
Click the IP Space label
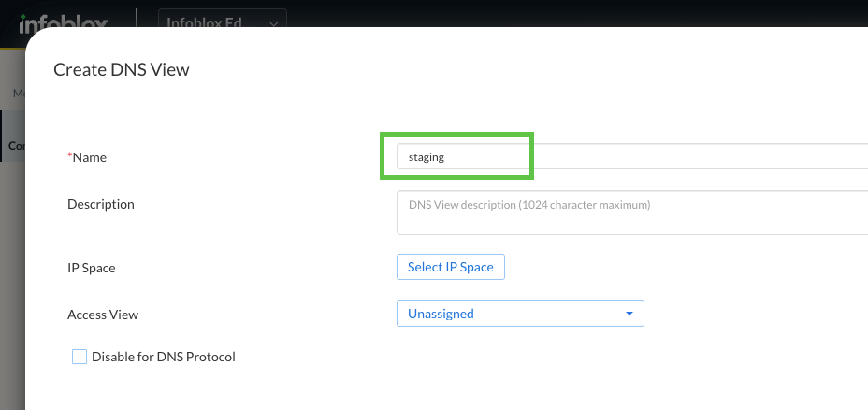[x=92, y=268]
